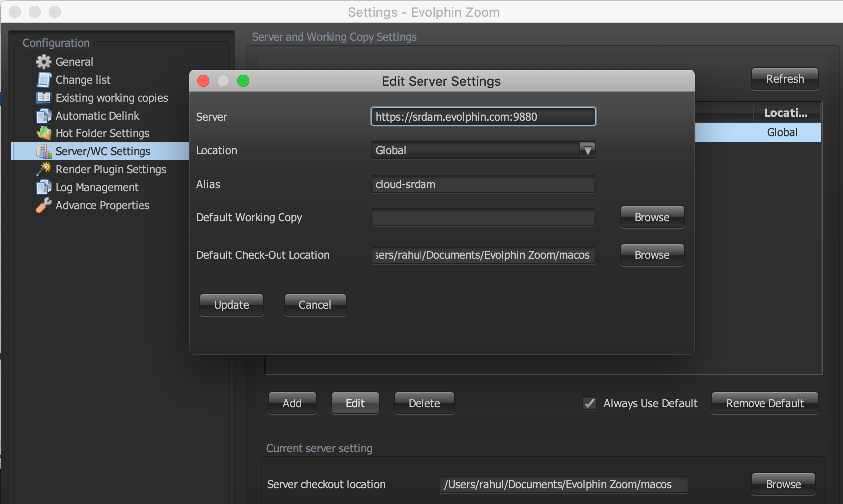Click the General gear icon

43,61
